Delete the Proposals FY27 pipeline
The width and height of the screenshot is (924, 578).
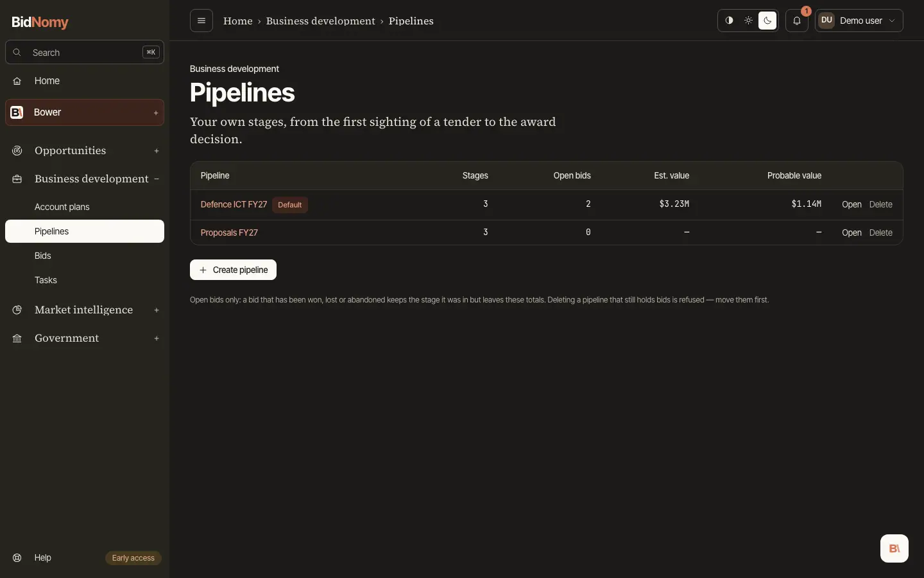pos(881,232)
